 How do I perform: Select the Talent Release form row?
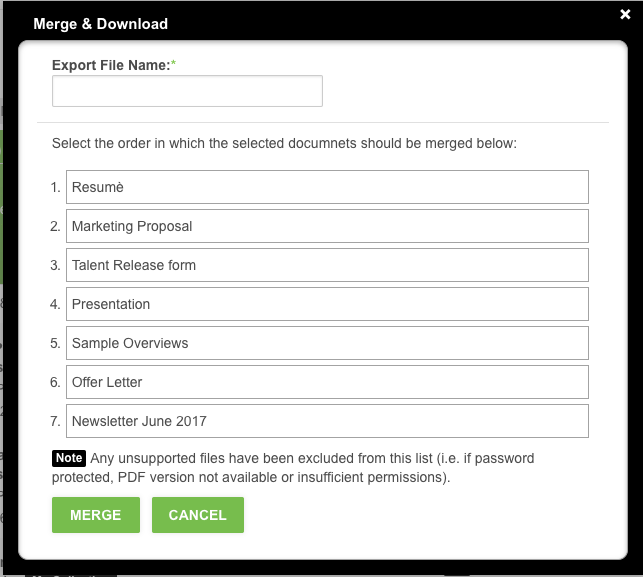327,265
